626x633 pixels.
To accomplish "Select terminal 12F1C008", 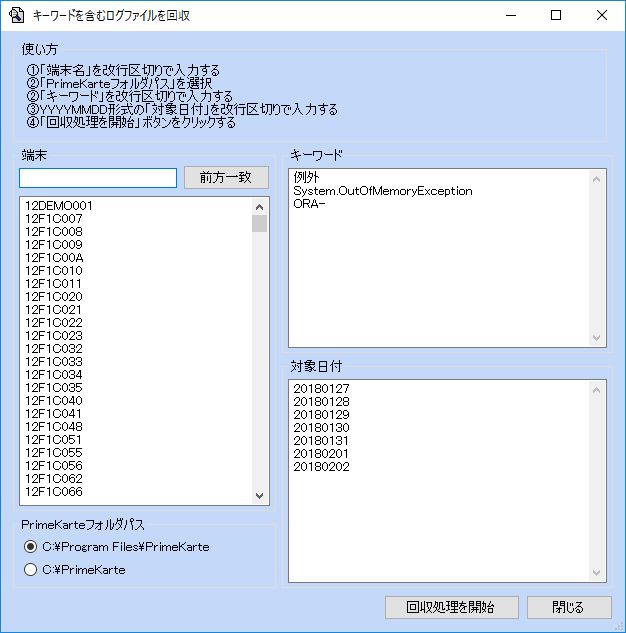I will 54,232.
